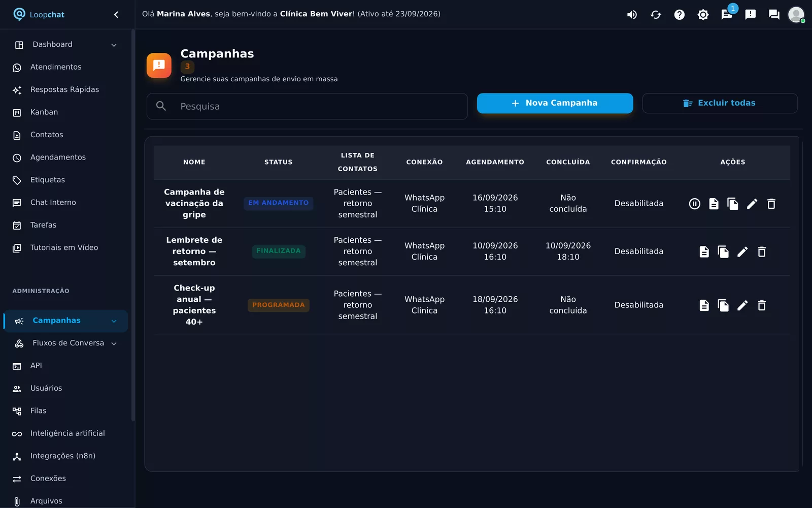Go to the Usuários page
The width and height of the screenshot is (812, 508).
(x=66, y=388)
